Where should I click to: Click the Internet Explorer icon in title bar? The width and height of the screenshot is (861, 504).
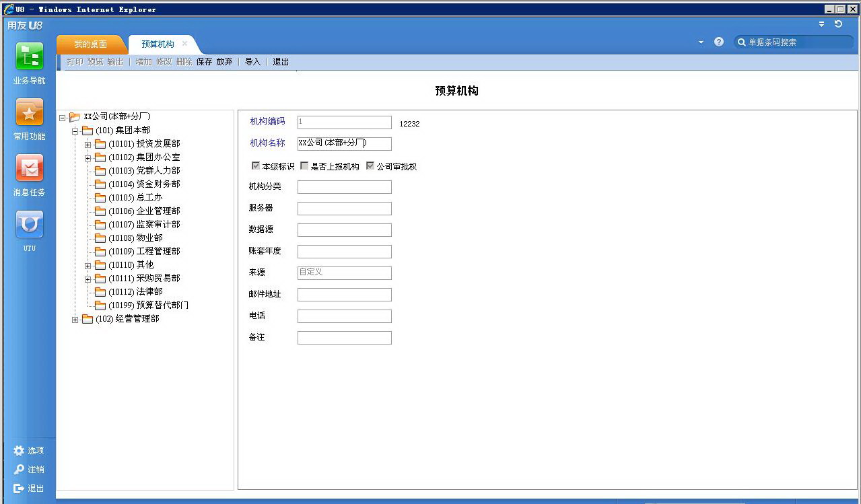(x=9, y=9)
